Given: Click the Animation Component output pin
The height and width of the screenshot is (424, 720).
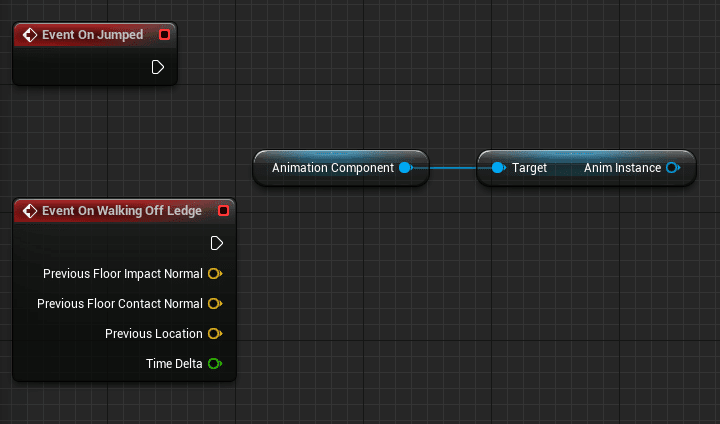Looking at the screenshot, I should pyautogui.click(x=405, y=168).
